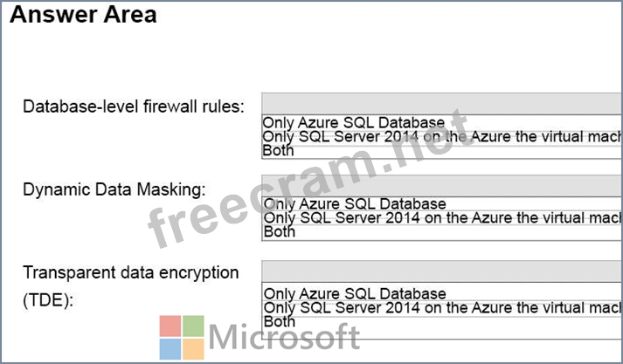
Task: Click the (TDE): label text
Action: click(48, 300)
